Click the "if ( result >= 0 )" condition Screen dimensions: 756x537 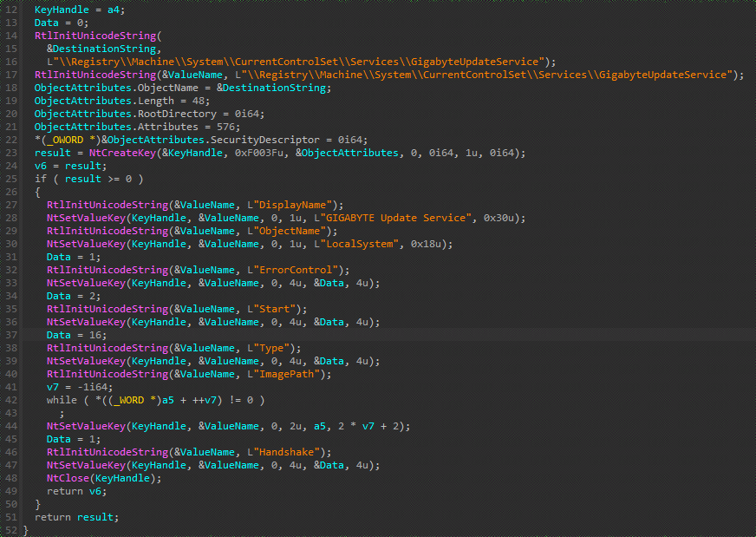[88, 179]
